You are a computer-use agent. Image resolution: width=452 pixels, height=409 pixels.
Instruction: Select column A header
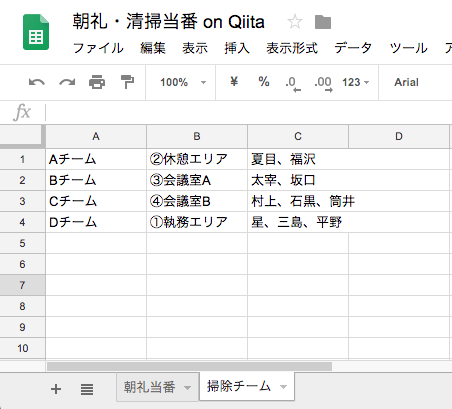[96, 136]
